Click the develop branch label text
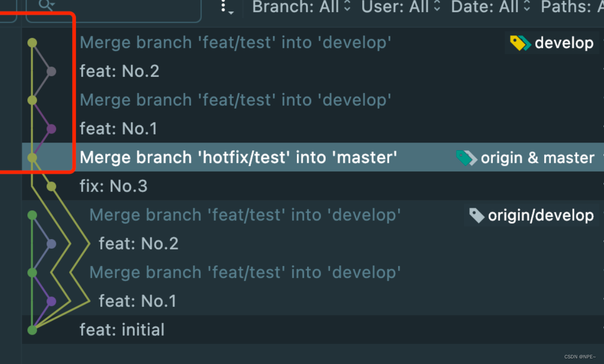Screen dimensions: 604x364 point(564,43)
